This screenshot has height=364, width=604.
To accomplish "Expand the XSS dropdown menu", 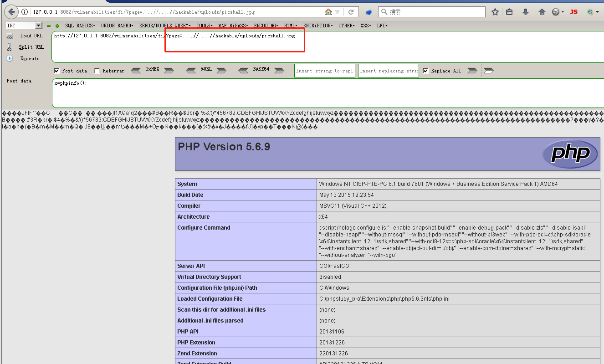I will click(366, 26).
